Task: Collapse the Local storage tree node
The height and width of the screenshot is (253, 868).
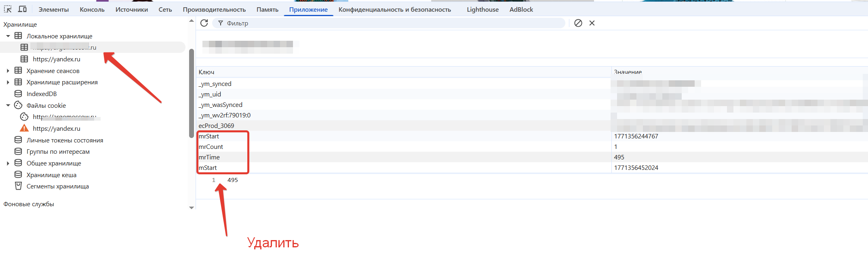Action: (8, 36)
